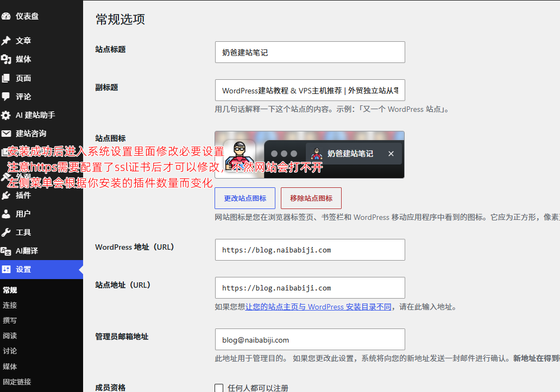The width and height of the screenshot is (560, 392).
Task: Click 移除站点图标 button
Action: pyautogui.click(x=311, y=198)
